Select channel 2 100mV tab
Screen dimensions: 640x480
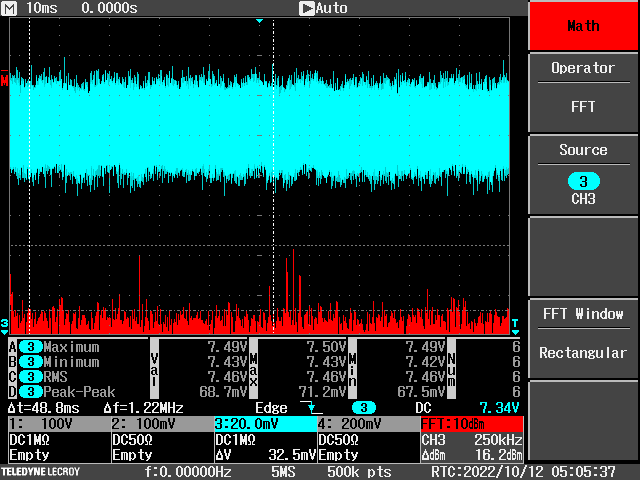(x=160, y=424)
